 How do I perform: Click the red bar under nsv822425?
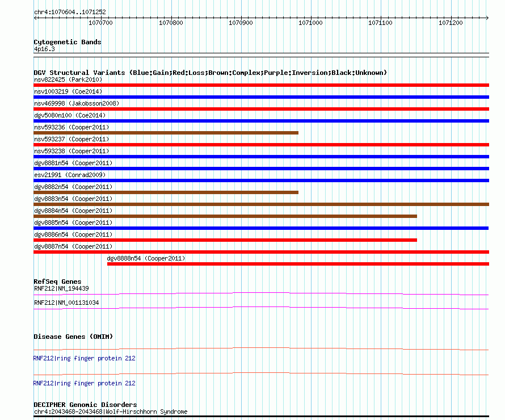261,85
